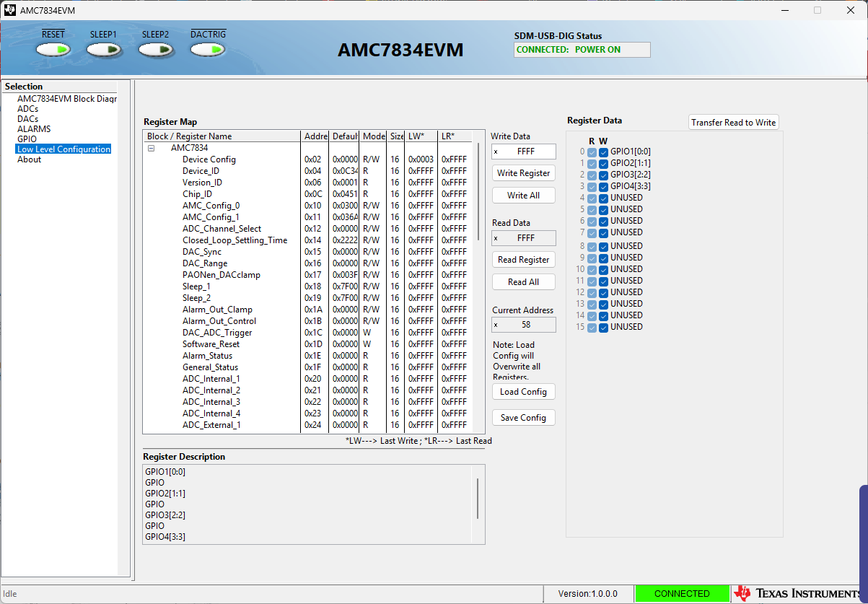Toggle the RESET LED switch
The image size is (868, 604).
[53, 50]
